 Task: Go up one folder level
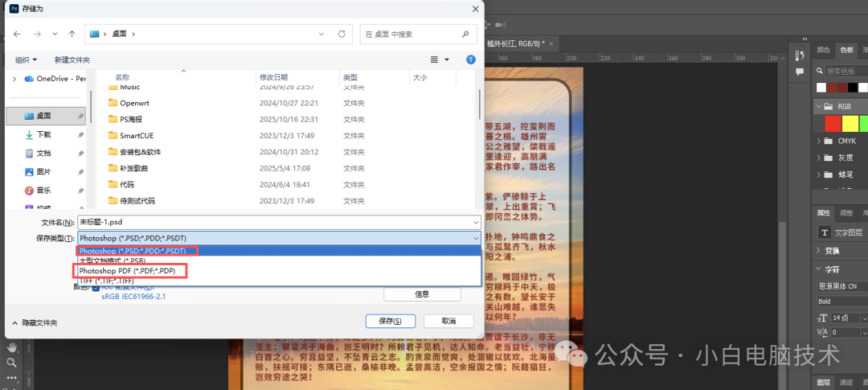(72, 34)
